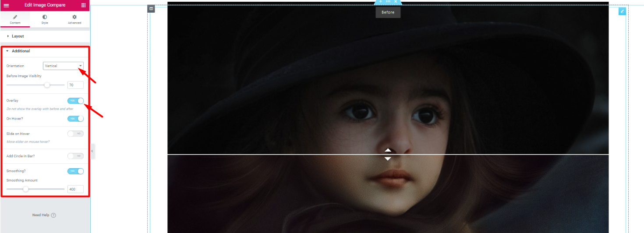Click the Before label on the image
The image size is (644, 233).
[388, 12]
